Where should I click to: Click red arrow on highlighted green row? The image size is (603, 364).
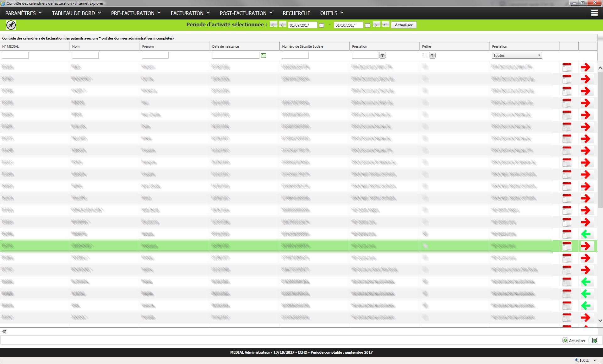pos(585,246)
